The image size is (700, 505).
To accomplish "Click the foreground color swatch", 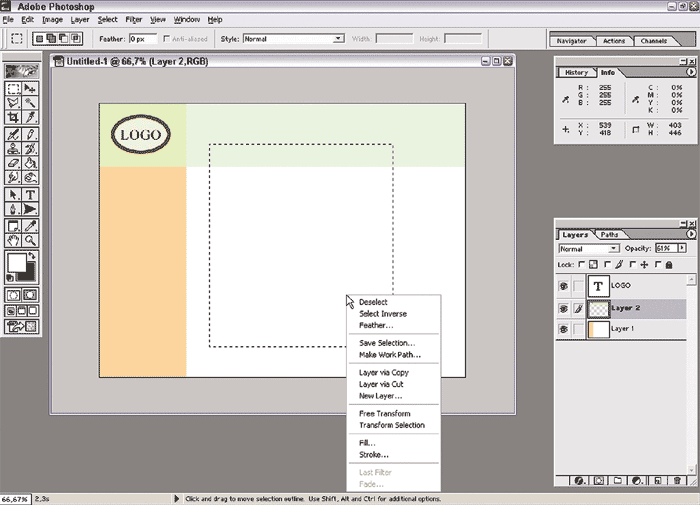I will (x=16, y=263).
